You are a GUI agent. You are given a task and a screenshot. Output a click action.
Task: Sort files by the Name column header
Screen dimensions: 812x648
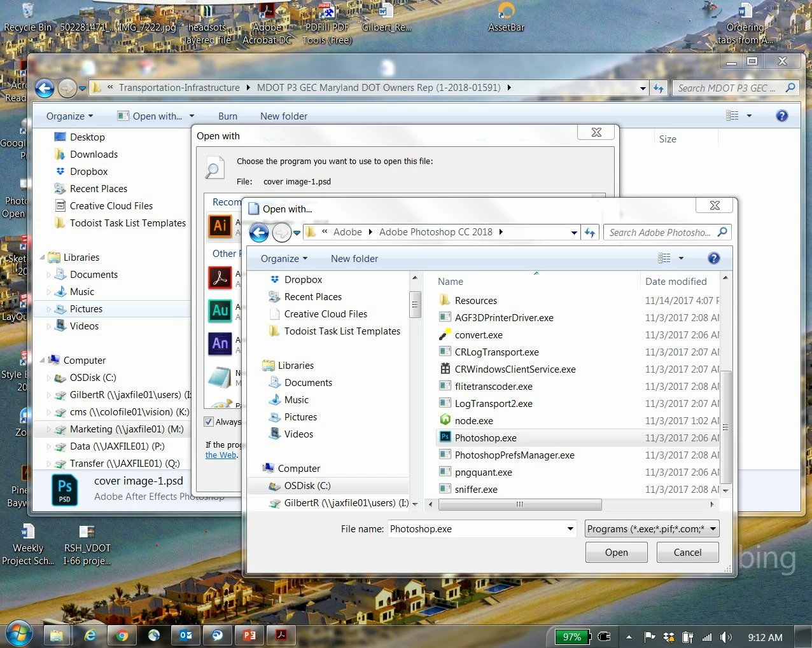point(451,282)
